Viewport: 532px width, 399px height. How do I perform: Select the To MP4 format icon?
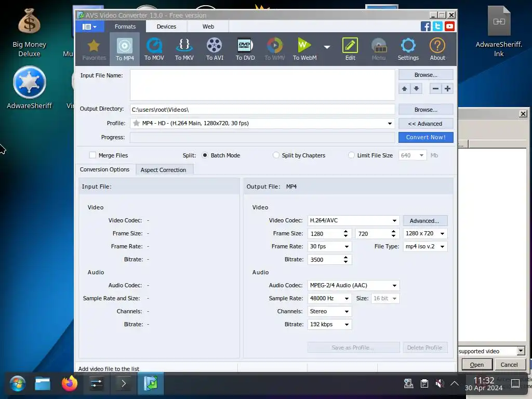125,49
